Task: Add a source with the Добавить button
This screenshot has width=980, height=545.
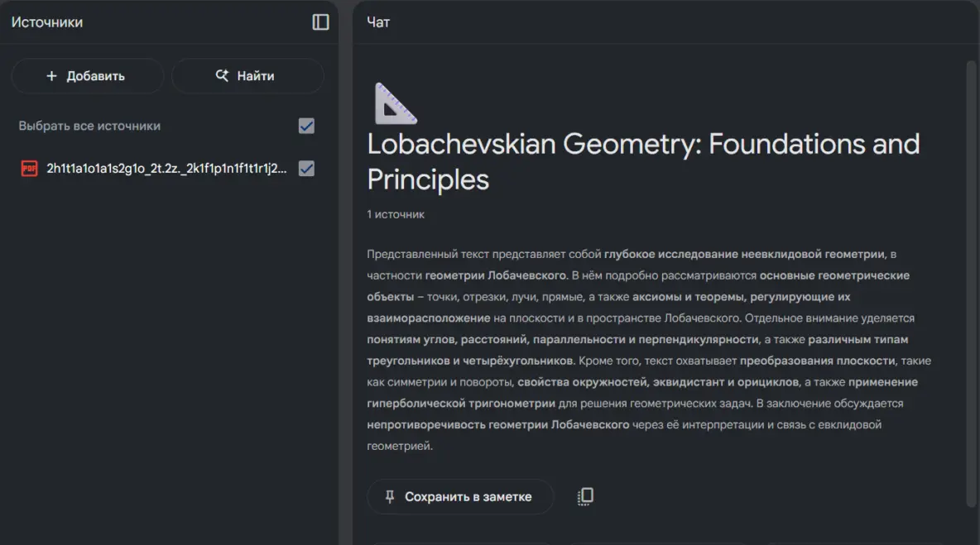Action: (x=88, y=75)
